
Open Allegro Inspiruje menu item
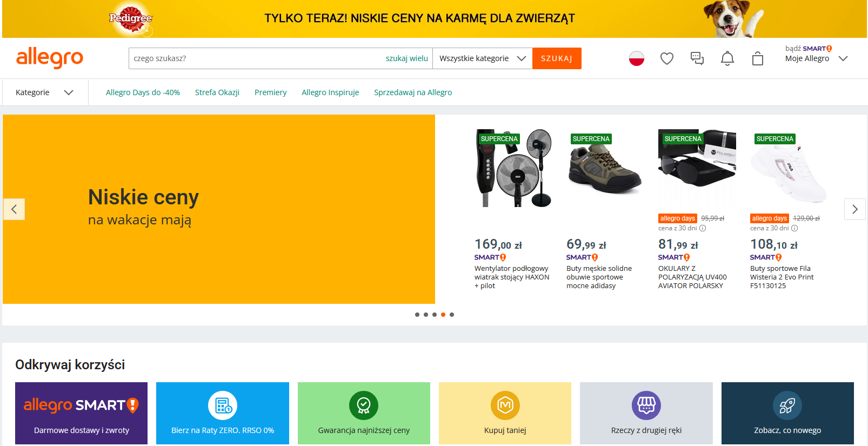tap(330, 92)
